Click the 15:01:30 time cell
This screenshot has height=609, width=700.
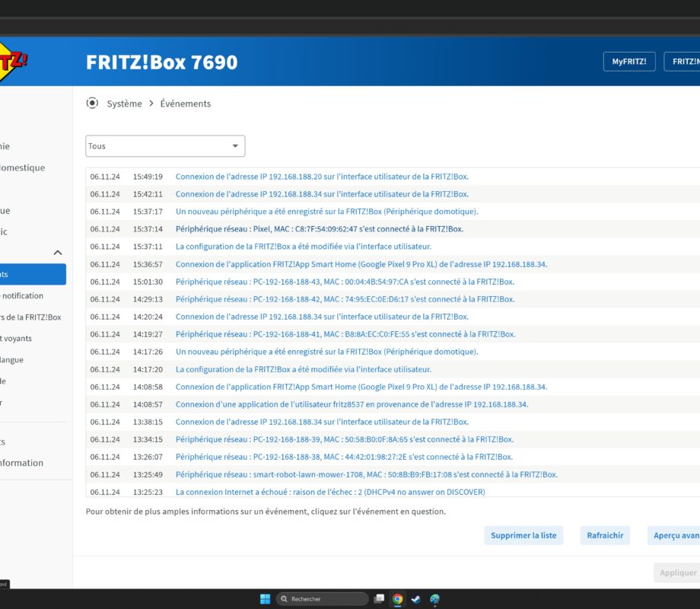click(148, 282)
